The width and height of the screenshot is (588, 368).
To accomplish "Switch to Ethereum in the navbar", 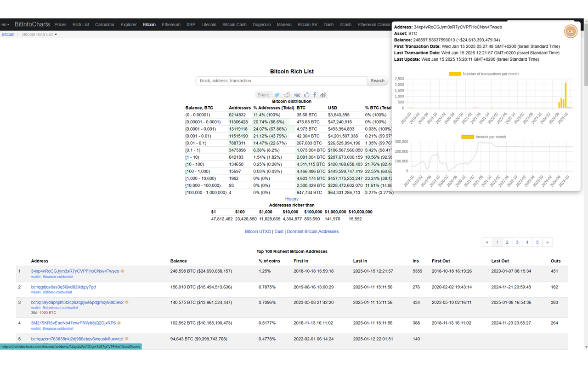I will coord(171,25).
